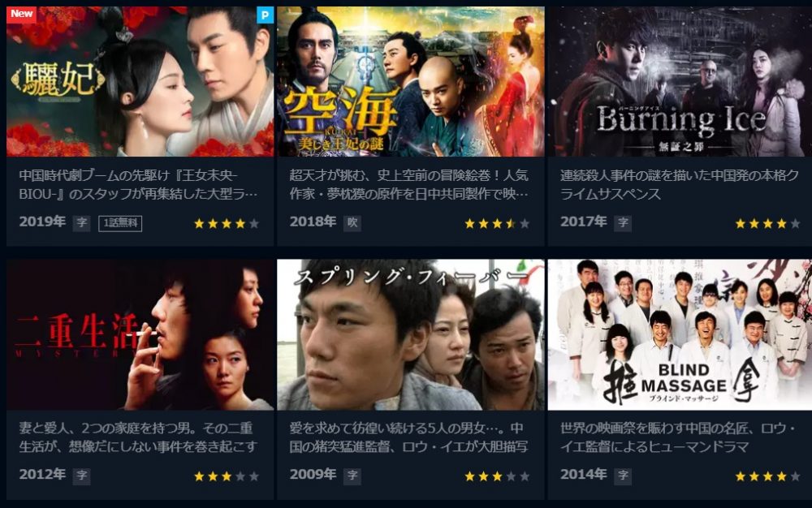Click the 字 subtitle icon beside 2014年
This screenshot has height=508, width=812.
623,476
